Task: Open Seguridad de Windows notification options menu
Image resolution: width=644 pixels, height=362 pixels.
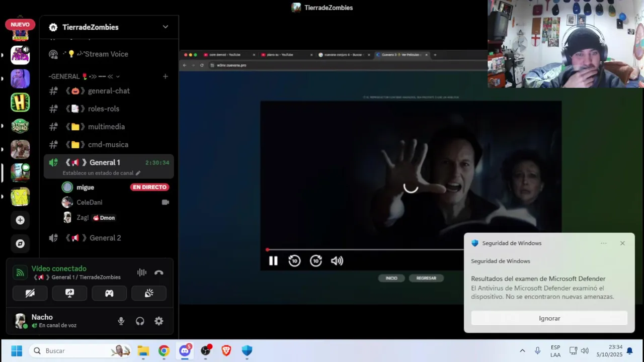Action: point(603,243)
